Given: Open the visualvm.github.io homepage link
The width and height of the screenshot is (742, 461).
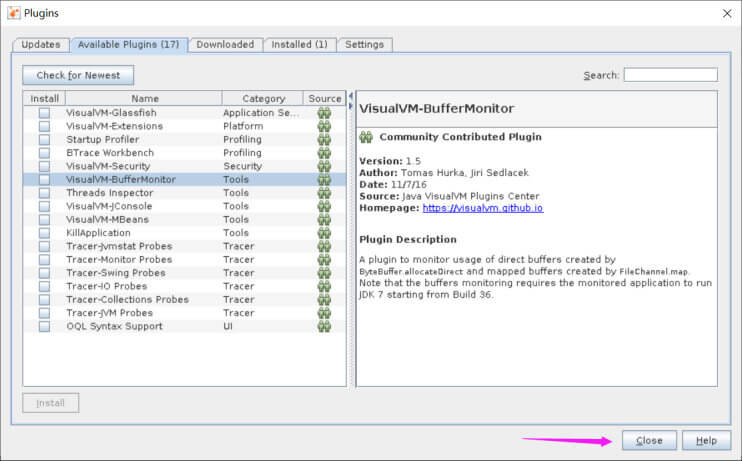Looking at the screenshot, I should 483,208.
